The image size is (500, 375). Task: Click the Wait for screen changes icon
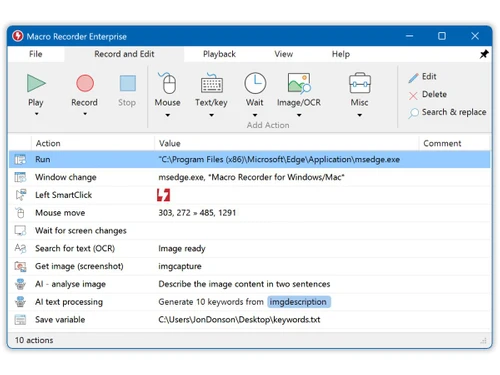pyautogui.click(x=20, y=231)
